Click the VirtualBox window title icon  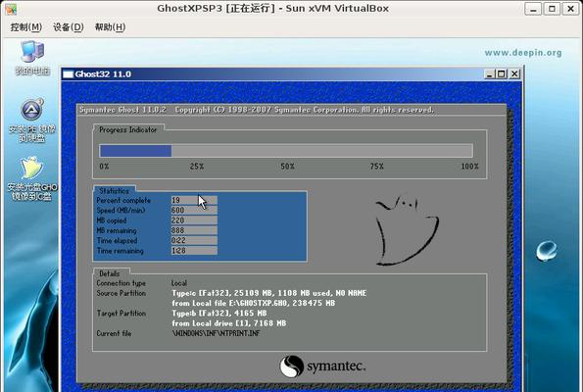[11, 9]
